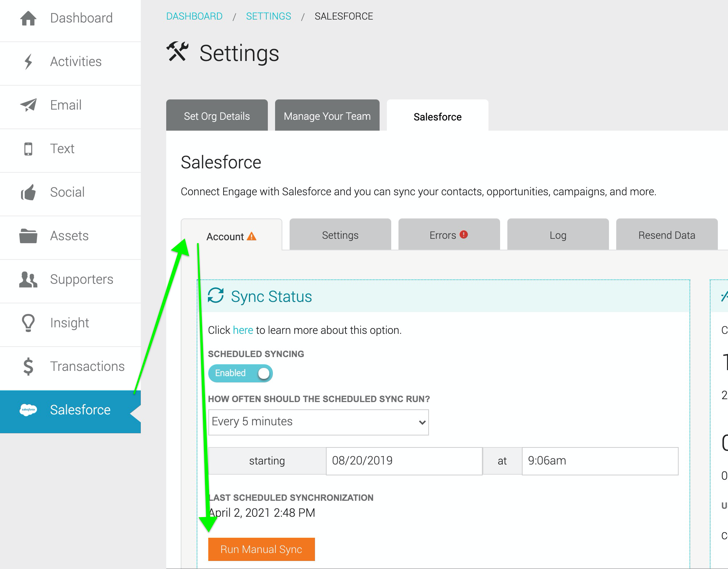Image resolution: width=728 pixels, height=569 pixels.
Task: Click the Email paper plane icon
Action: tap(28, 105)
